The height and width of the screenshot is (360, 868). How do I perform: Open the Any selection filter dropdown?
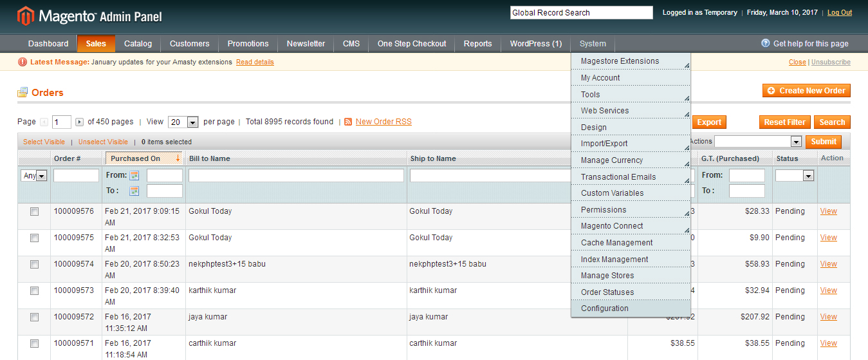[x=34, y=175]
